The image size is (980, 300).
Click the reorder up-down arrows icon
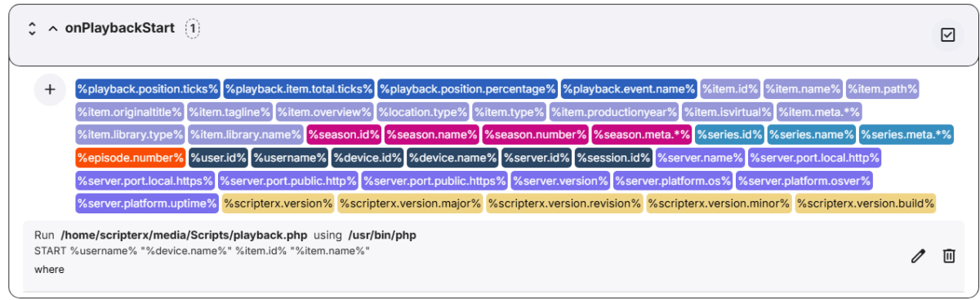(32, 29)
